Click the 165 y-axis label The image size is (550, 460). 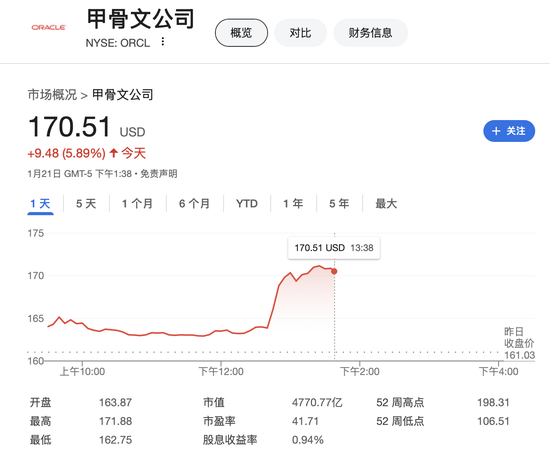[x=36, y=319]
